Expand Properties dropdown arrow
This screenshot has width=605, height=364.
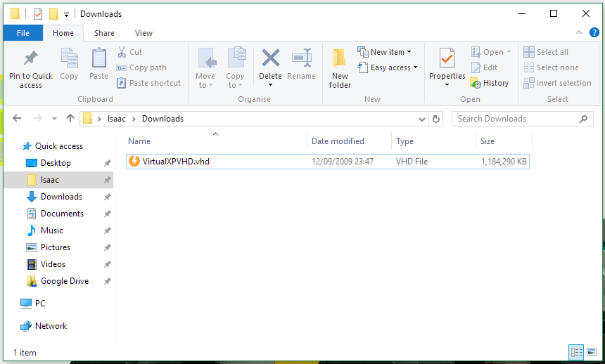click(447, 85)
